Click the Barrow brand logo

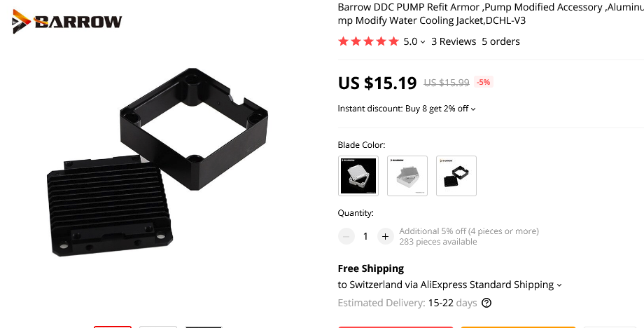[67, 21]
